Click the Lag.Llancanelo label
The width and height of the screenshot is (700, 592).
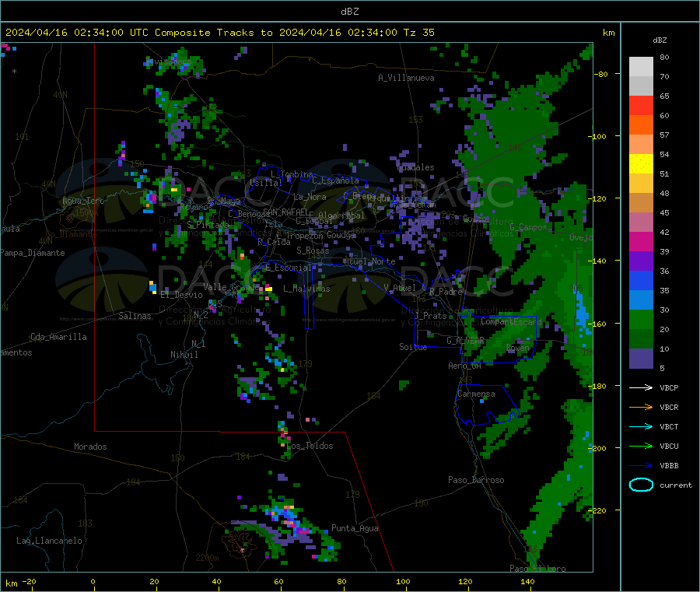50,541
